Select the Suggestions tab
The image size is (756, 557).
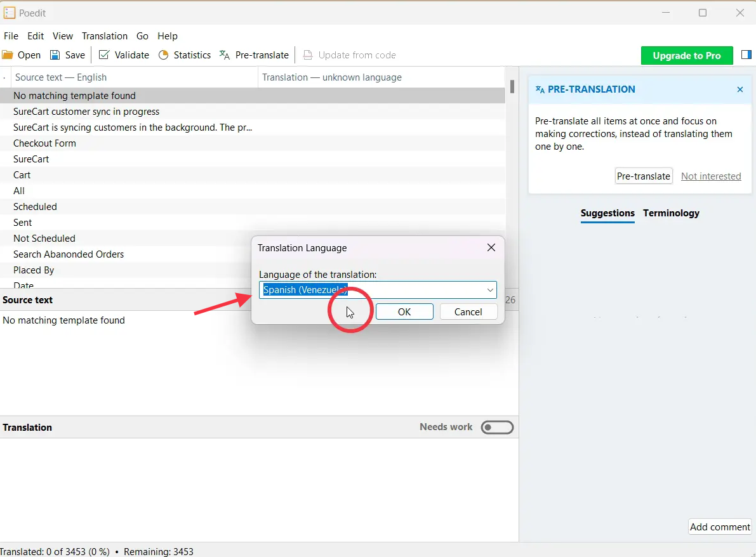click(607, 213)
